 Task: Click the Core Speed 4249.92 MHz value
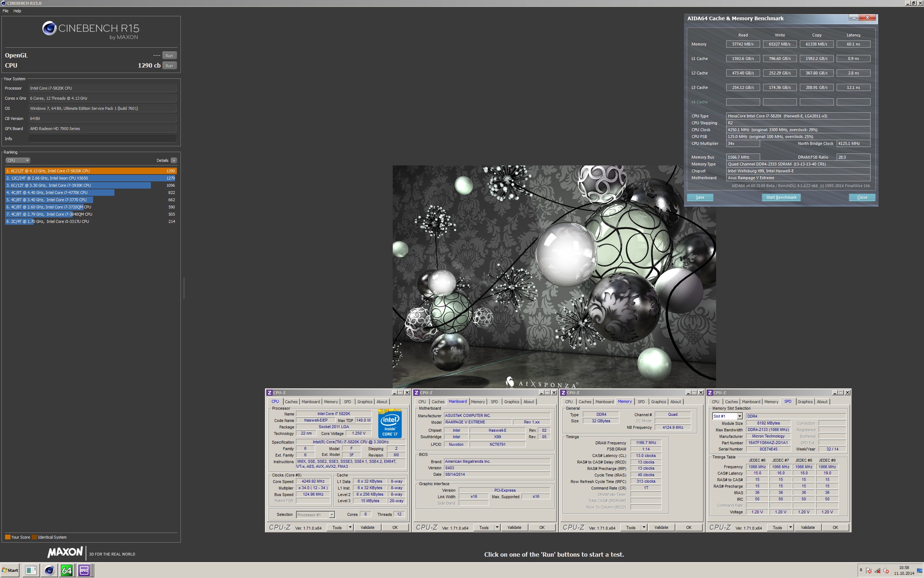[313, 482]
